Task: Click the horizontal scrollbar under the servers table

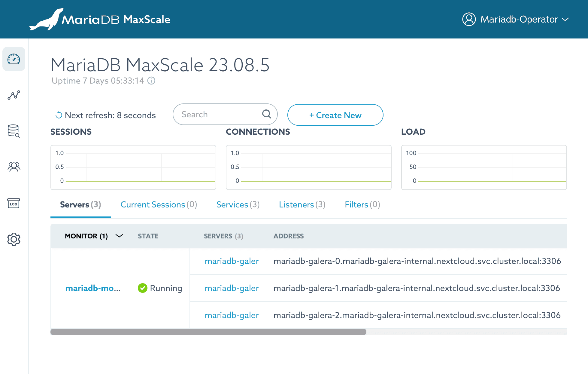Action: 208,332
